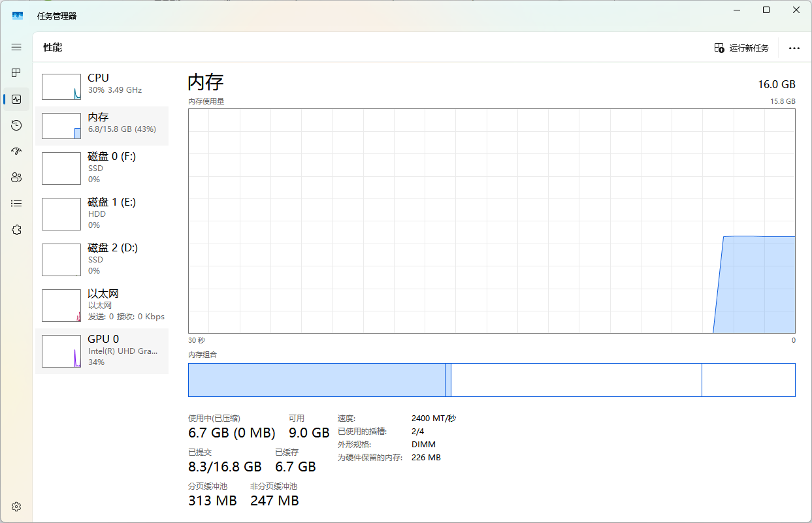
Task: Open the Services page puzzle icon
Action: point(16,230)
